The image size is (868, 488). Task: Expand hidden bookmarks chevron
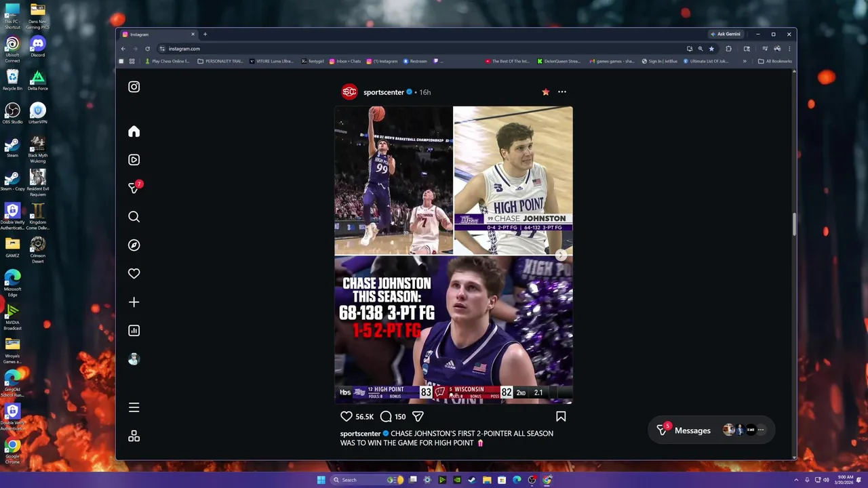pos(745,61)
